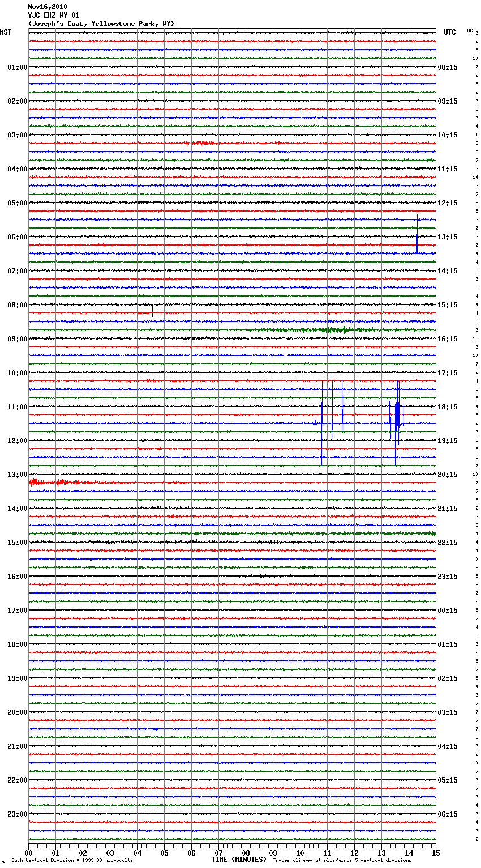
Task: Click the UTC timezone header
Action: click(x=449, y=32)
